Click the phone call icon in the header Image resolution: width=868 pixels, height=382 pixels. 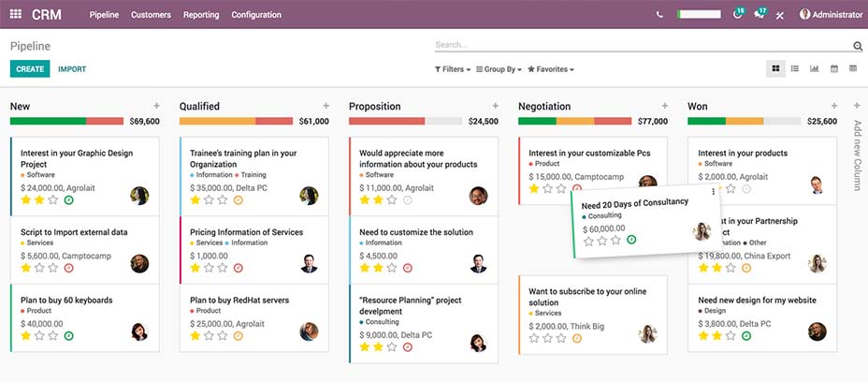pos(659,15)
